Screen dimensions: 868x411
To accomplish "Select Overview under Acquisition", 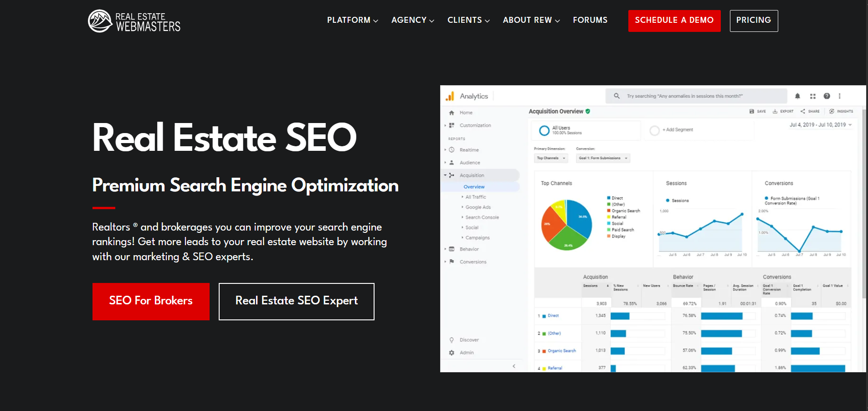I will pos(474,187).
